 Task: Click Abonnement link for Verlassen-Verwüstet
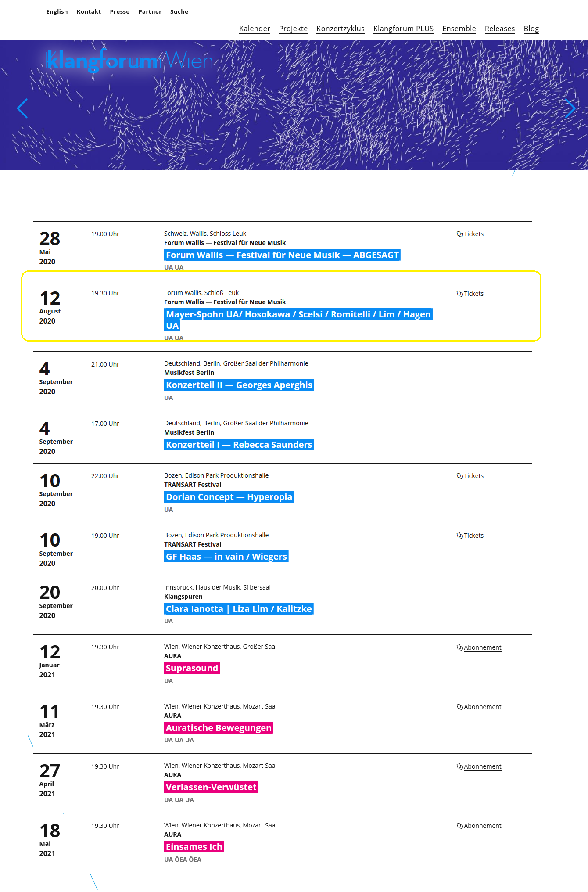click(x=482, y=766)
